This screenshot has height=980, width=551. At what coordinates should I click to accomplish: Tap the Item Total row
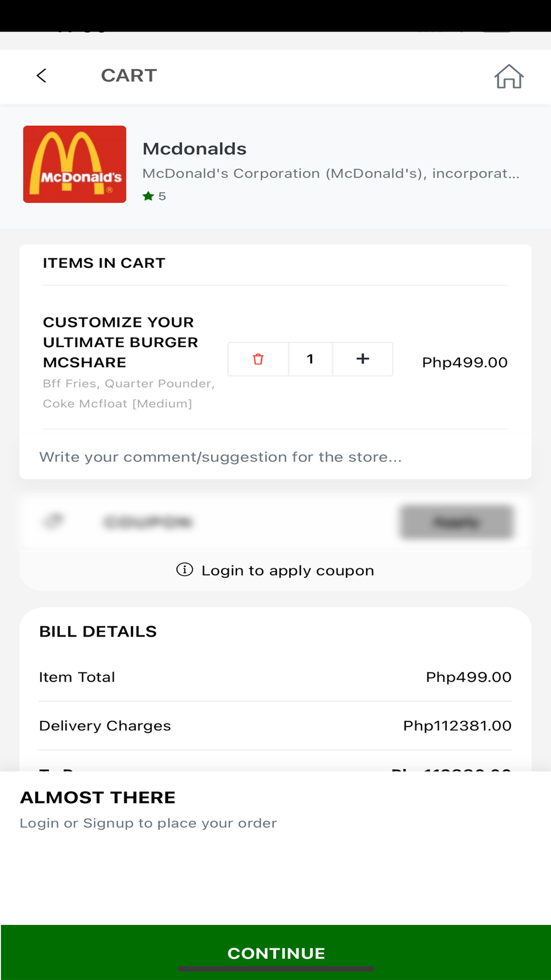275,677
